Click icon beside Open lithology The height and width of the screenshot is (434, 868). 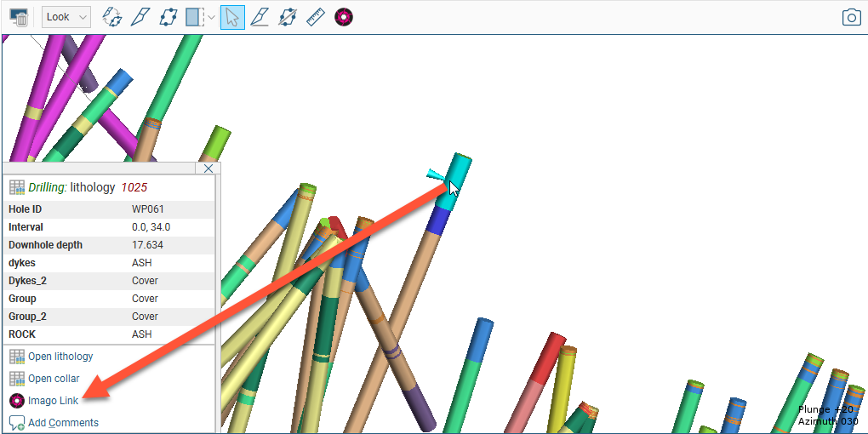coord(17,357)
